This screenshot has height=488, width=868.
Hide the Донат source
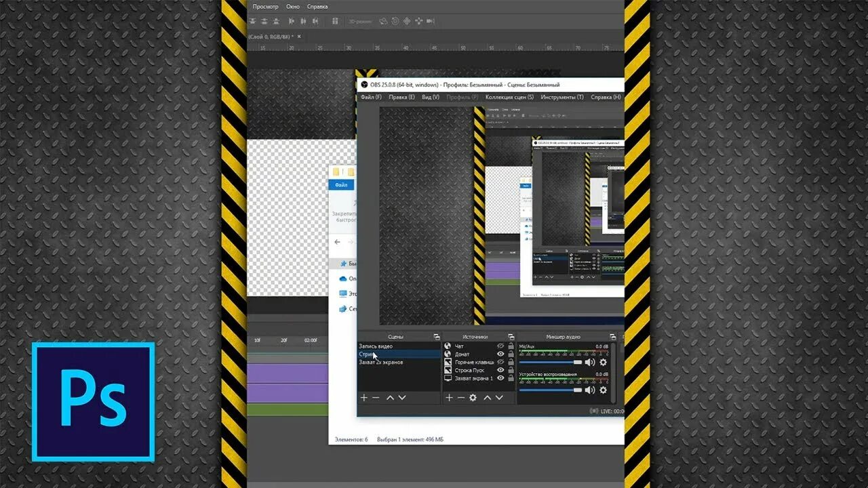coord(500,354)
